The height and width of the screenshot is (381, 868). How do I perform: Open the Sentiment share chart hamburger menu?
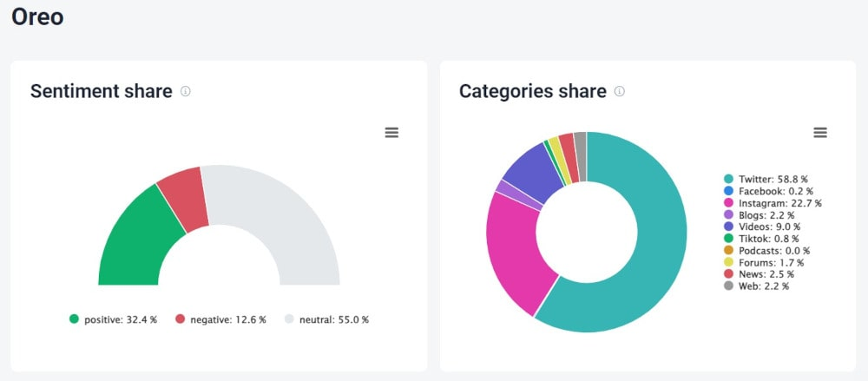tap(392, 133)
